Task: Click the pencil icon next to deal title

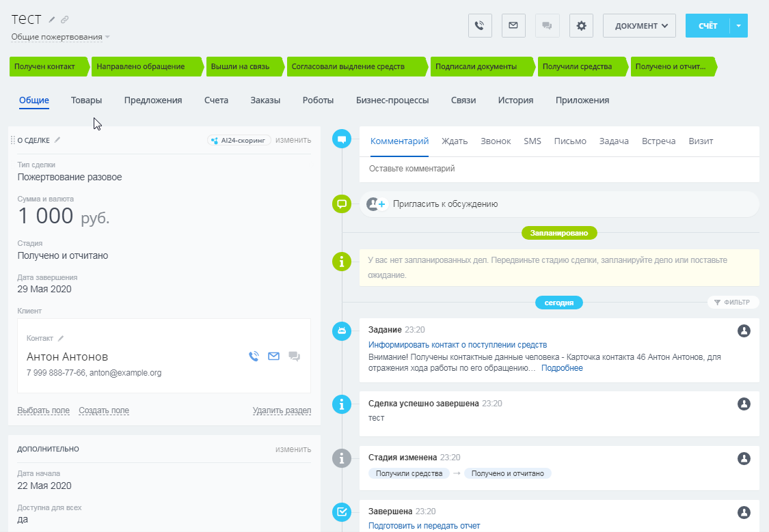Action: pos(52,20)
